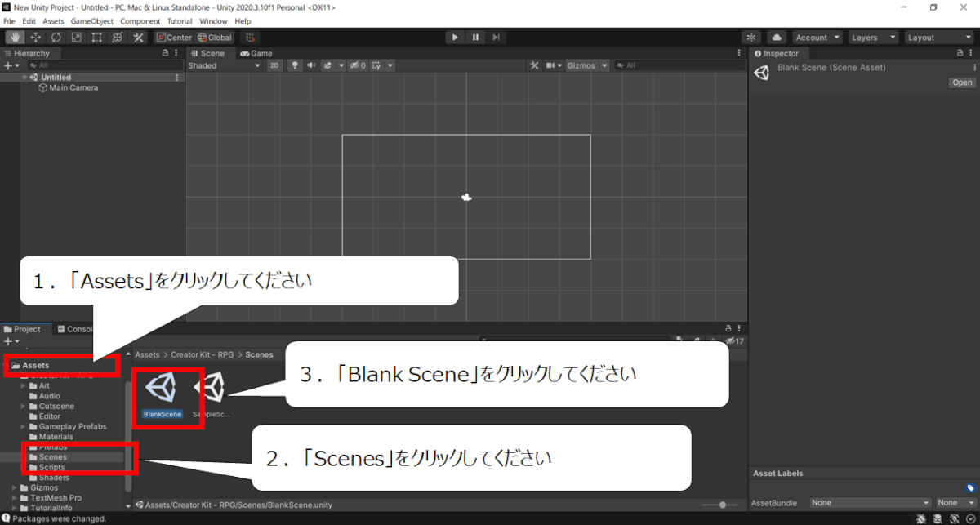Select the Transform tool

(x=117, y=38)
